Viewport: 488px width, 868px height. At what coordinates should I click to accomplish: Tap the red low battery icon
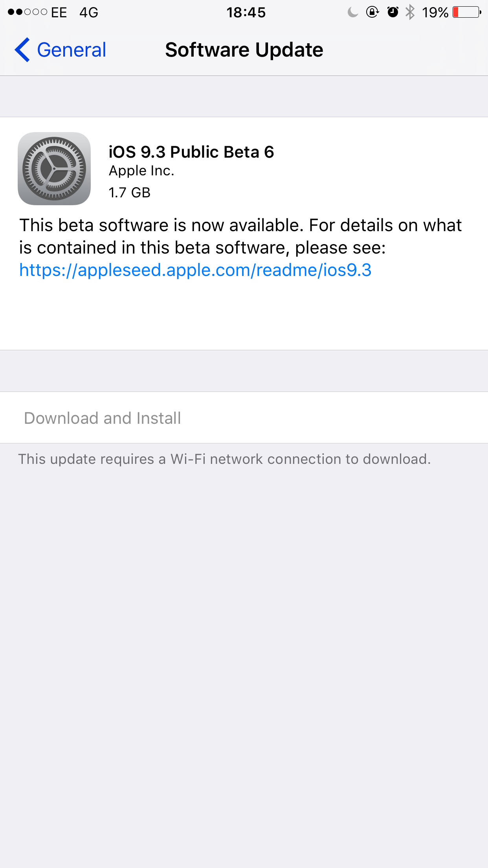[x=467, y=12]
